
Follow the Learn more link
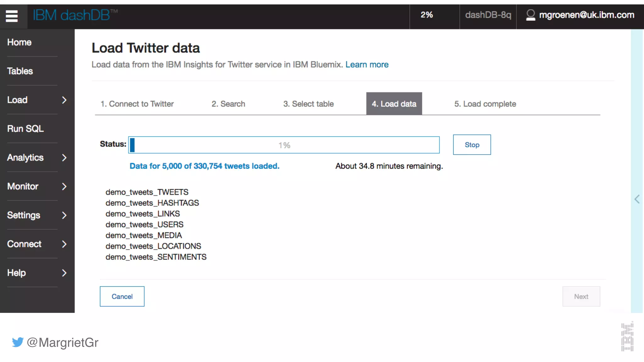pyautogui.click(x=367, y=65)
